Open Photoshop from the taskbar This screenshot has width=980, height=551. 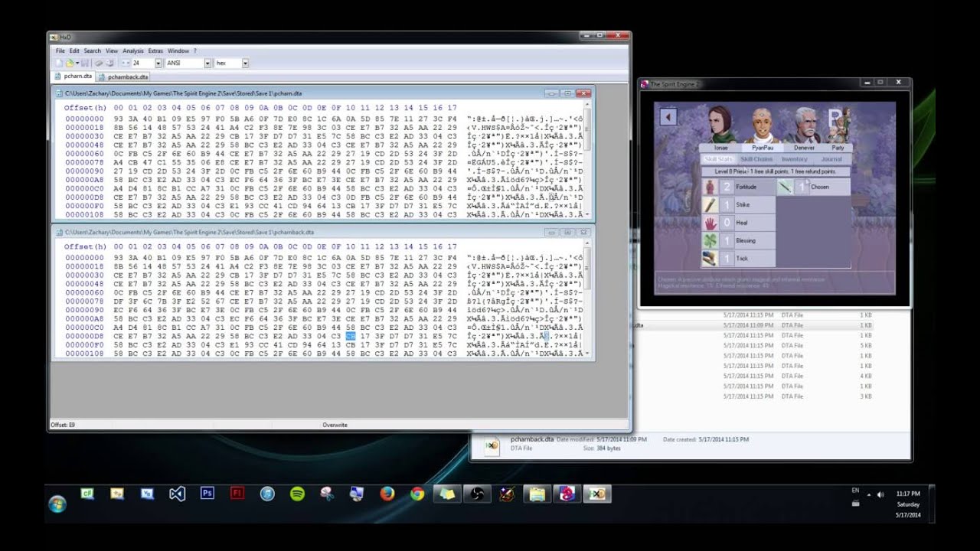pos(207,494)
